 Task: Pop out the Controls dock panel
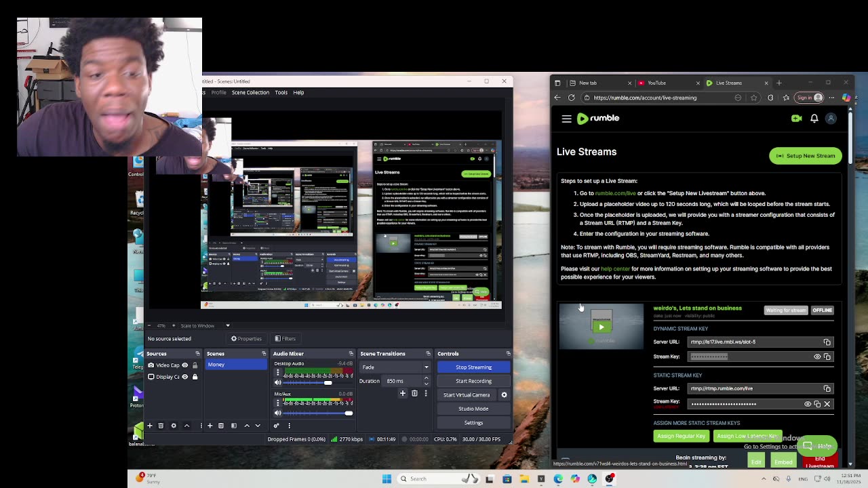pyautogui.click(x=508, y=354)
